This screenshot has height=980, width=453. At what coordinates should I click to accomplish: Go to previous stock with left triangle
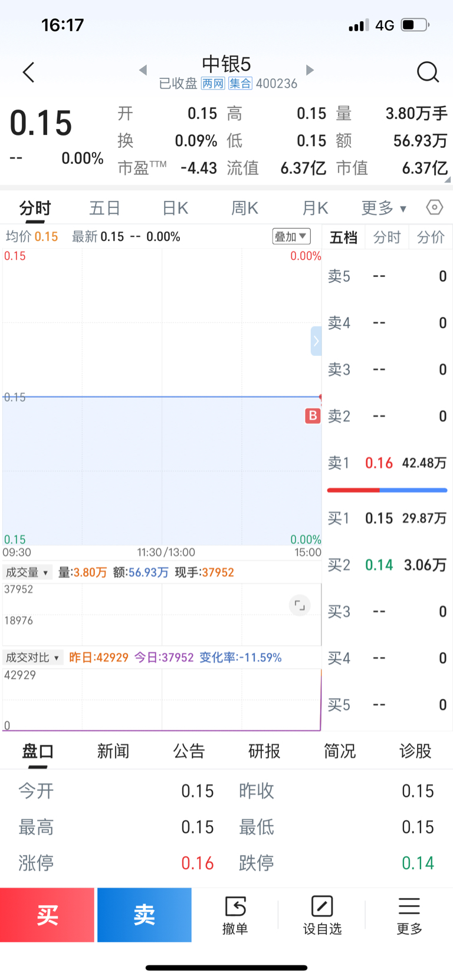[x=143, y=70]
